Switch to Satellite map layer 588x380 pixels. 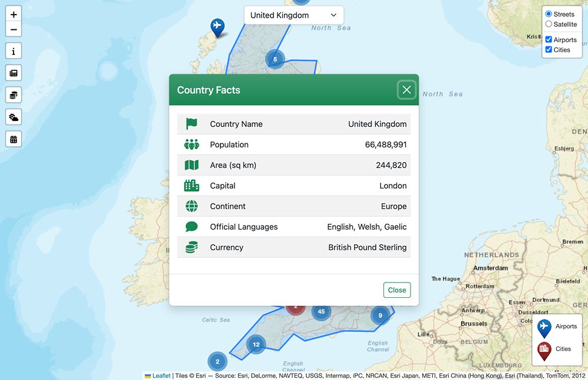549,24
